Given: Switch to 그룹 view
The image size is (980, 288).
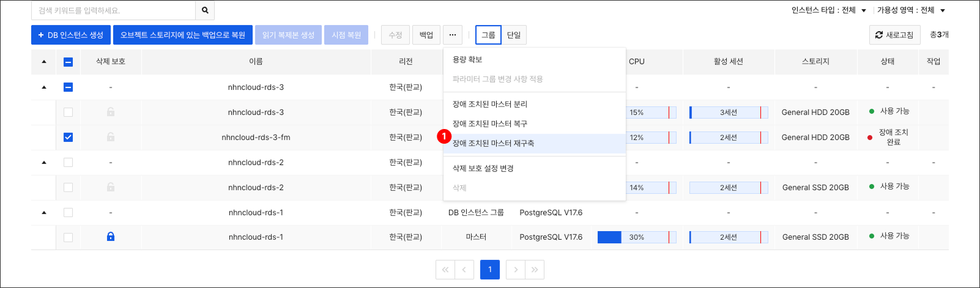Looking at the screenshot, I should tap(488, 35).
